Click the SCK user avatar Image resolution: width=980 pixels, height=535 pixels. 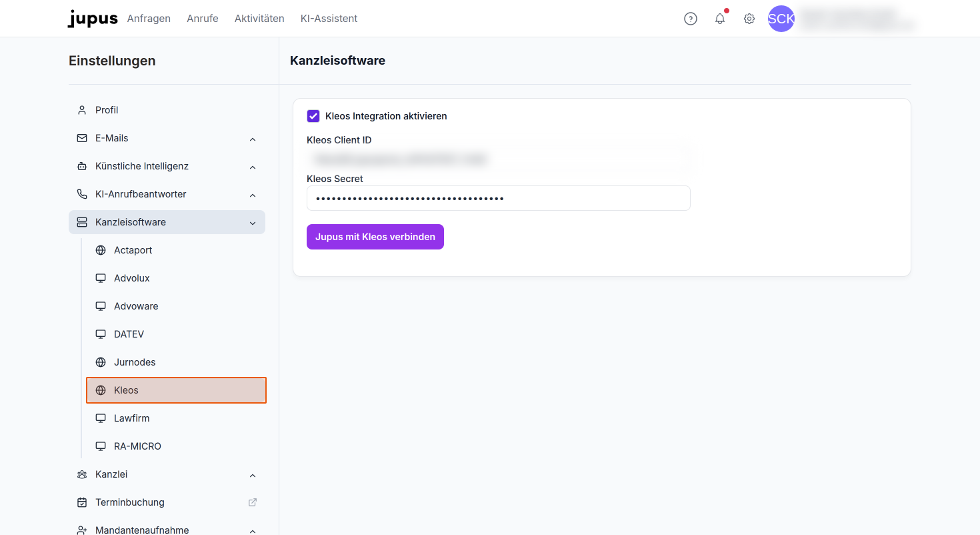pos(781,19)
